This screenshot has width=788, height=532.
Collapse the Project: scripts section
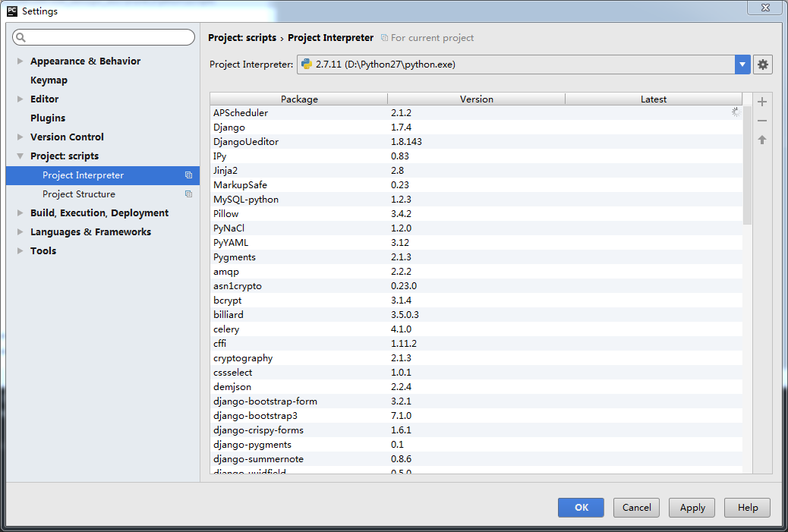click(20, 156)
